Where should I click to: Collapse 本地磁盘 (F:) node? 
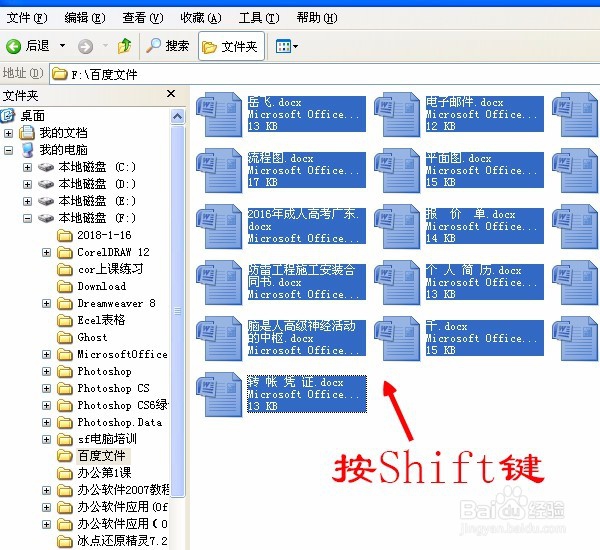point(27,218)
